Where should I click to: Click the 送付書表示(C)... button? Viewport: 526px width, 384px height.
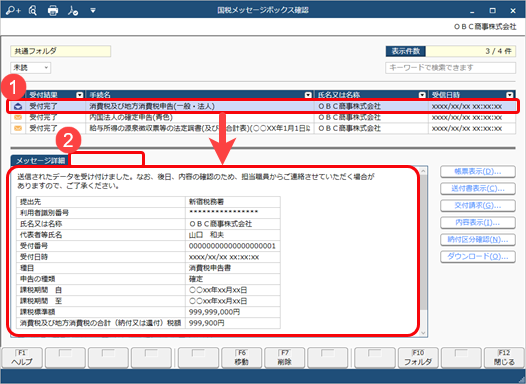click(478, 188)
